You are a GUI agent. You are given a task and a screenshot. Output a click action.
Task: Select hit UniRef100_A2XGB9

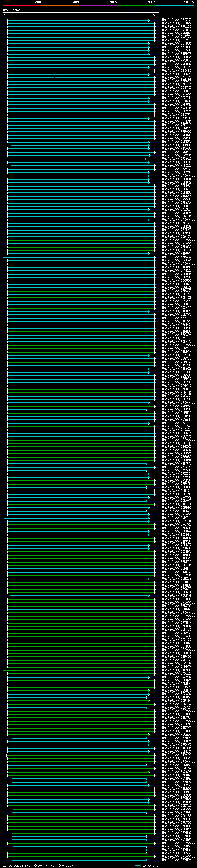click(177, 101)
